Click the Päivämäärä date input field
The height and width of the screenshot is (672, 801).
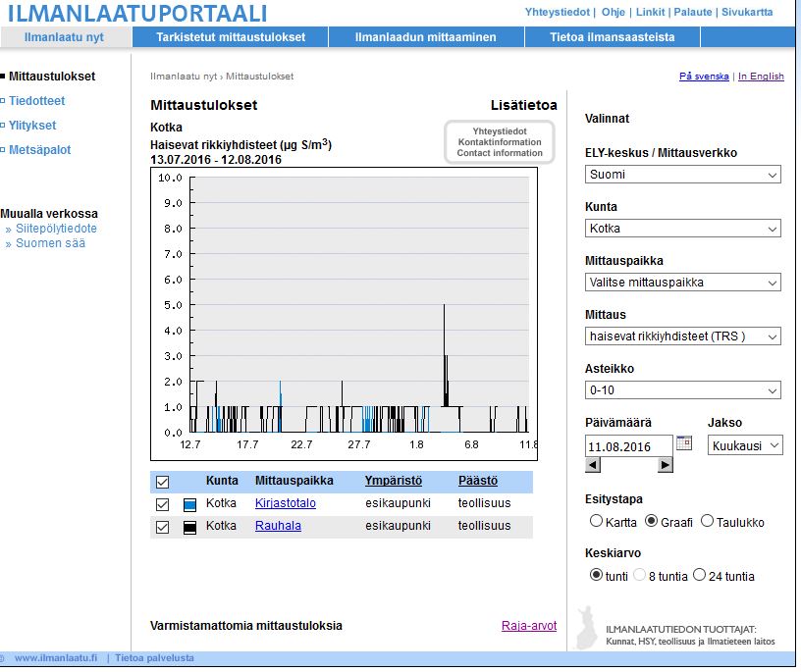click(629, 446)
